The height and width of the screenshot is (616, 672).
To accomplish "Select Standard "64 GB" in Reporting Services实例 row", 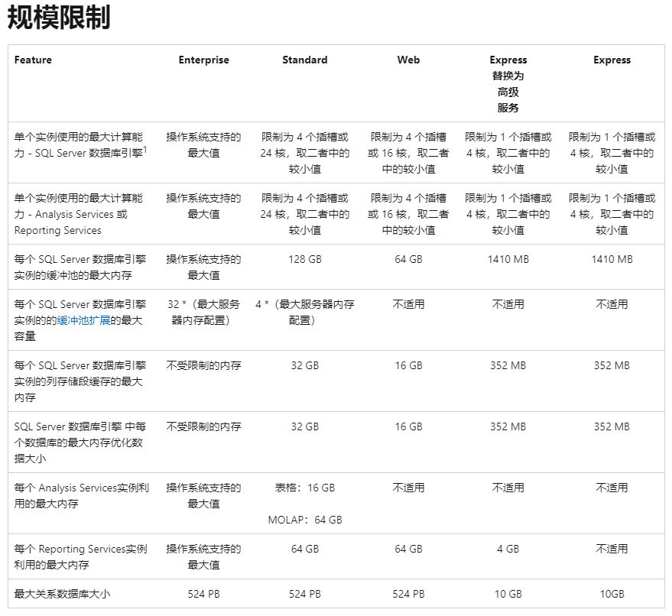I will (x=305, y=550).
